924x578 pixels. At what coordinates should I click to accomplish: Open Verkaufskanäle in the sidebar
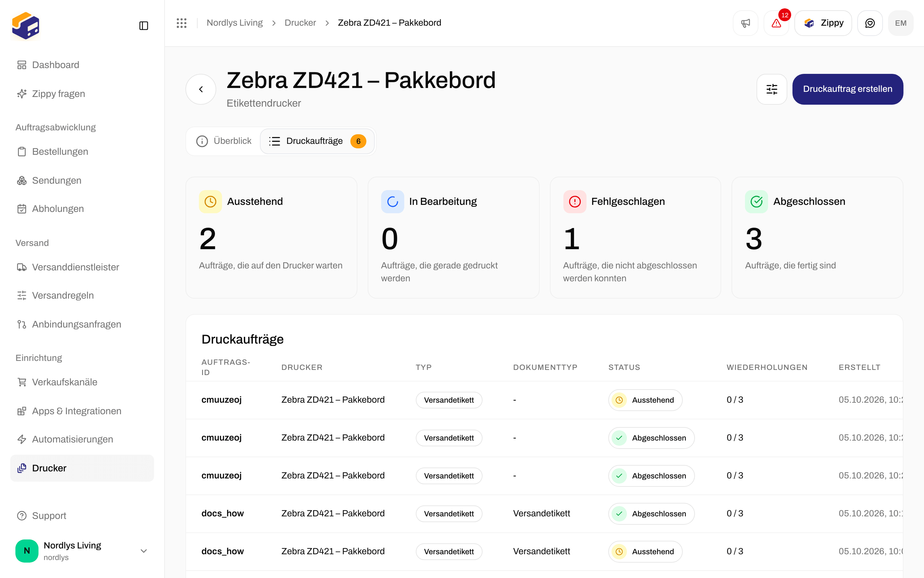pos(82,382)
